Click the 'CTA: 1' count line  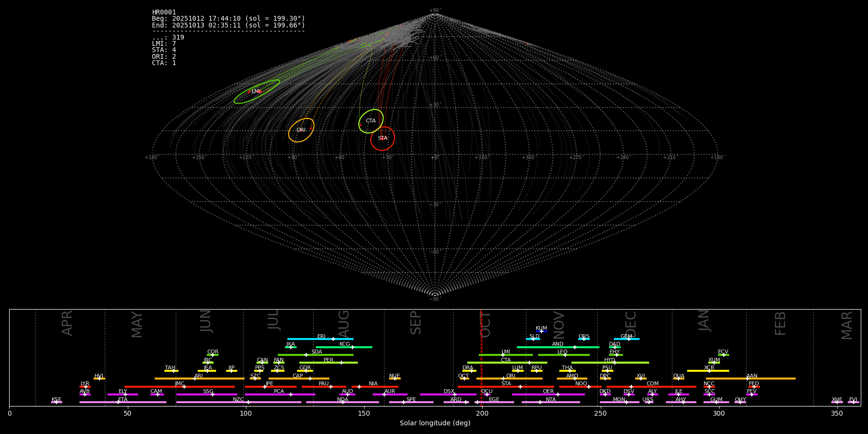point(164,63)
